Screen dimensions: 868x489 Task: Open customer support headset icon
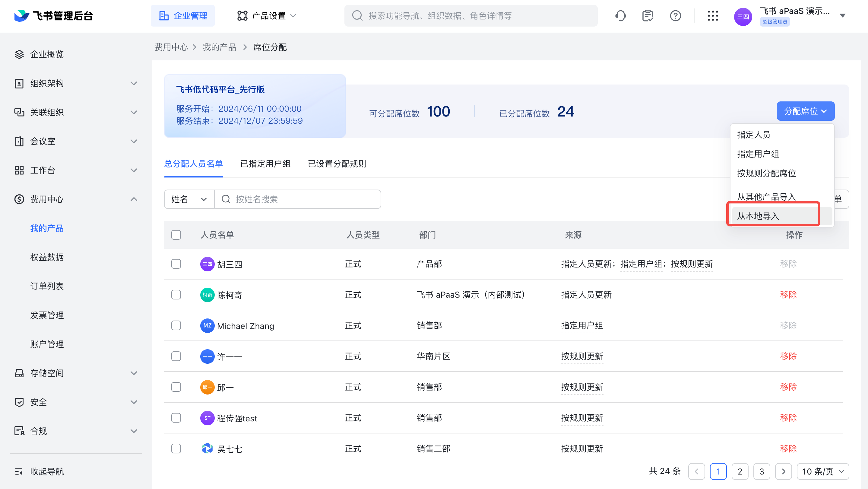point(620,15)
